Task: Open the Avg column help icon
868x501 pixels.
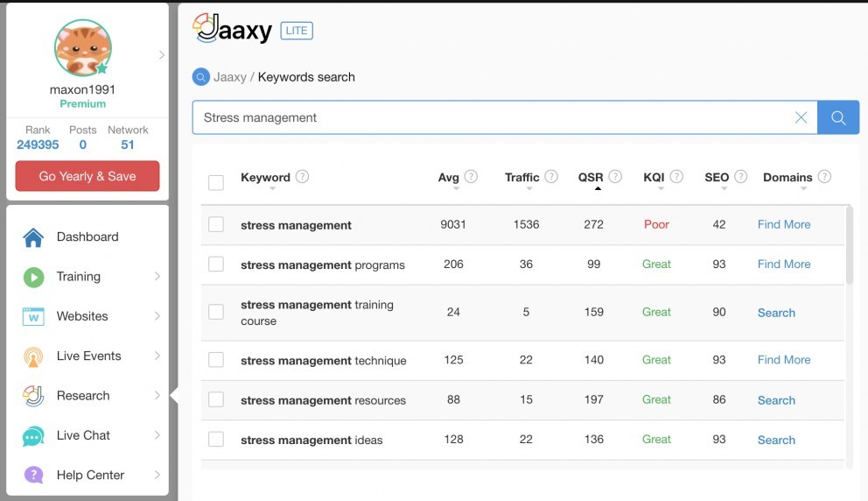Action: point(471,177)
